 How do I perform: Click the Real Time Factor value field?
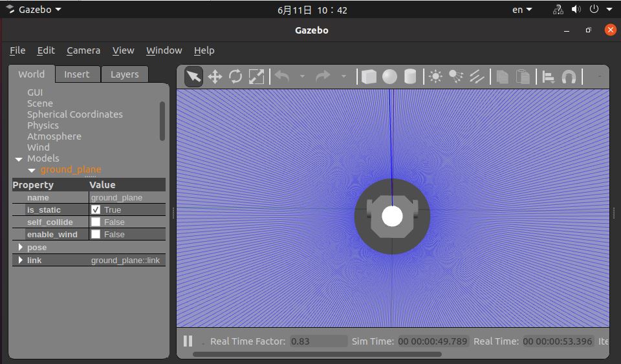[318, 341]
